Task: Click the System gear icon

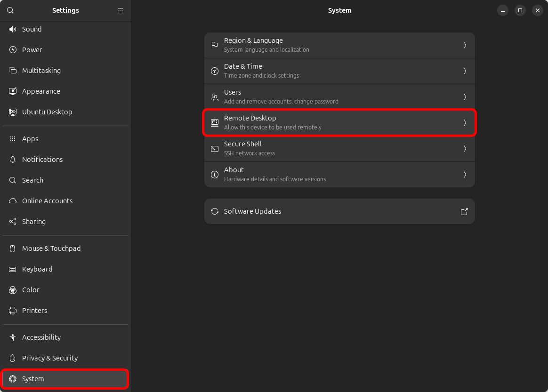Action: tap(13, 379)
